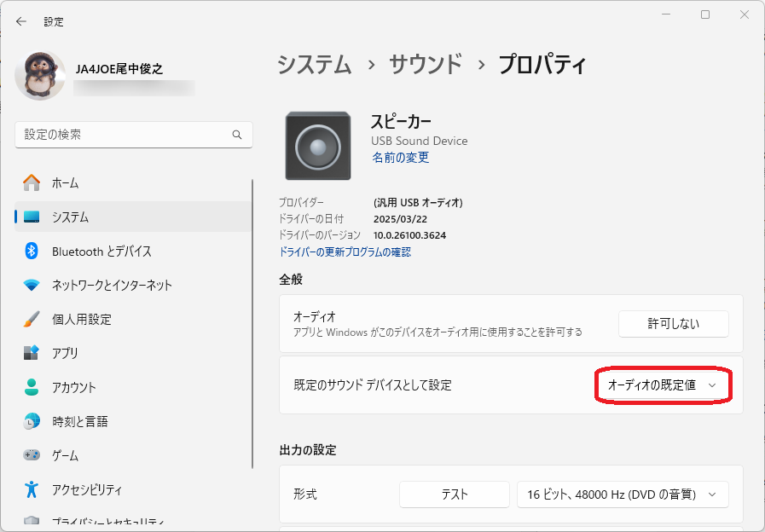Image resolution: width=765 pixels, height=532 pixels.
Task: Click the テスト button
Action: pyautogui.click(x=455, y=494)
